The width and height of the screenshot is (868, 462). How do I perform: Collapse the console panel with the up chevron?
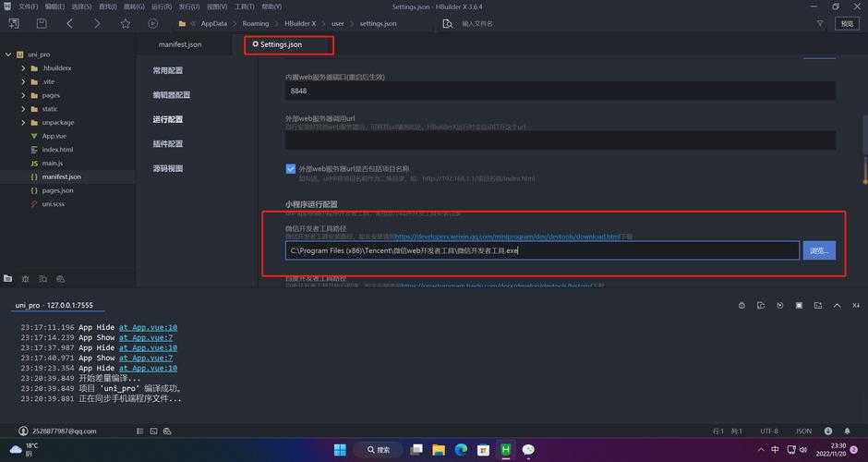coord(837,305)
